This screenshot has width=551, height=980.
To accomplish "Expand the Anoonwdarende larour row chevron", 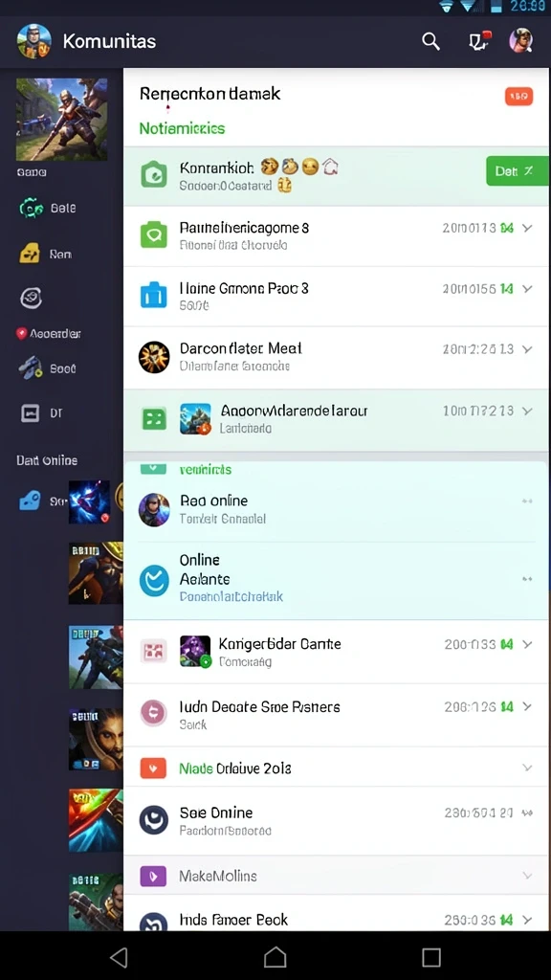I will (x=528, y=411).
